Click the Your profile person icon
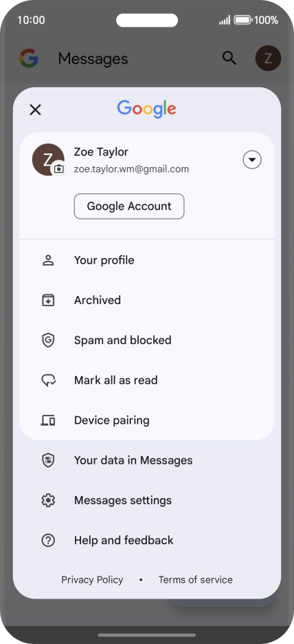The height and width of the screenshot is (644, 294). click(x=48, y=260)
